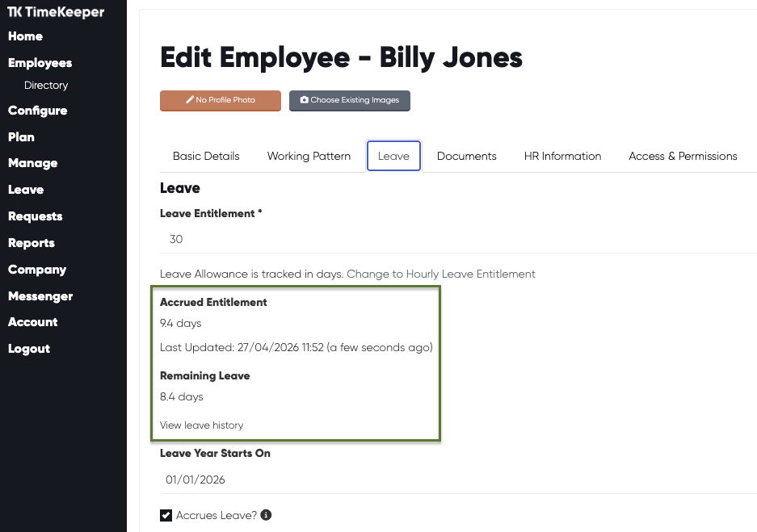This screenshot has height=532, width=757.
Task: Switch to the Basic Details tab
Action: coord(206,156)
